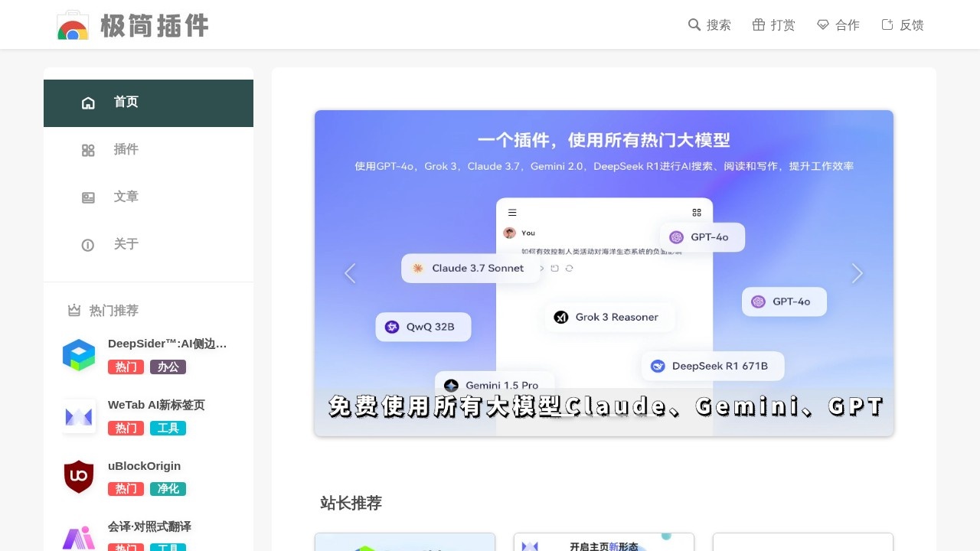The height and width of the screenshot is (551, 980).
Task: Open the 合作 cooperation link
Action: pyautogui.click(x=847, y=25)
